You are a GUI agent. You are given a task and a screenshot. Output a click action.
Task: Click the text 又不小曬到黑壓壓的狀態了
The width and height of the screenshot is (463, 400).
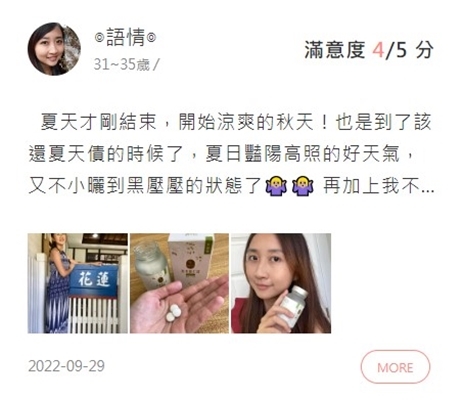coord(145,186)
